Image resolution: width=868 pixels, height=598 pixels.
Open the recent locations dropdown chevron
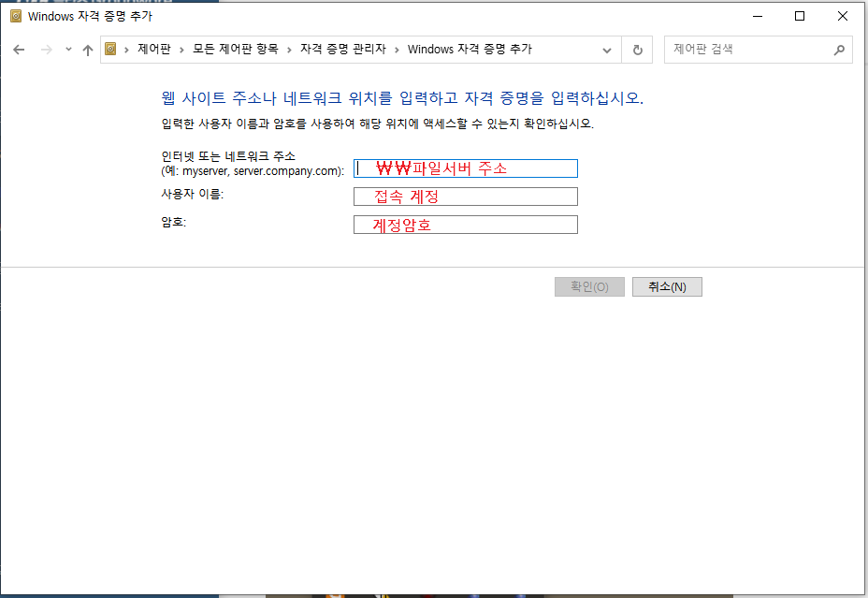68,50
